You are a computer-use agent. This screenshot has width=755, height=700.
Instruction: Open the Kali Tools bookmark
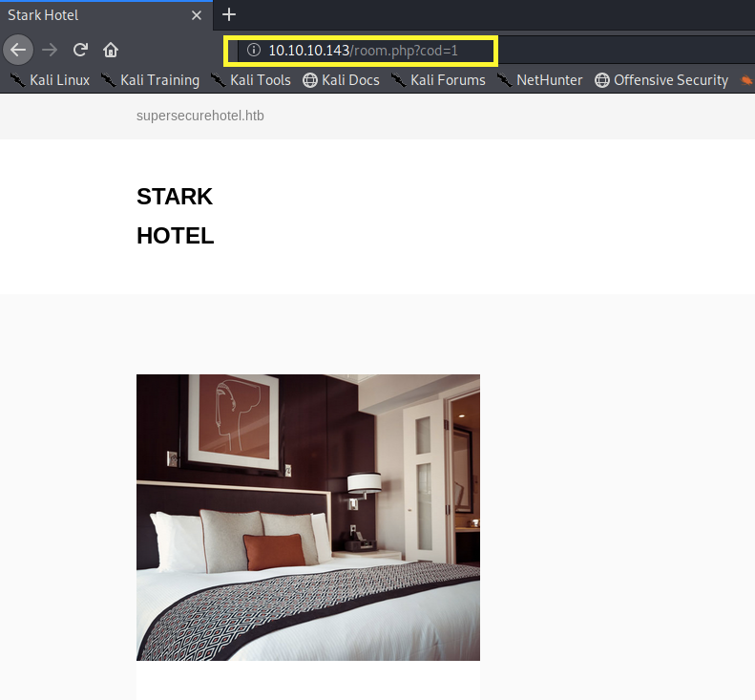click(251, 80)
